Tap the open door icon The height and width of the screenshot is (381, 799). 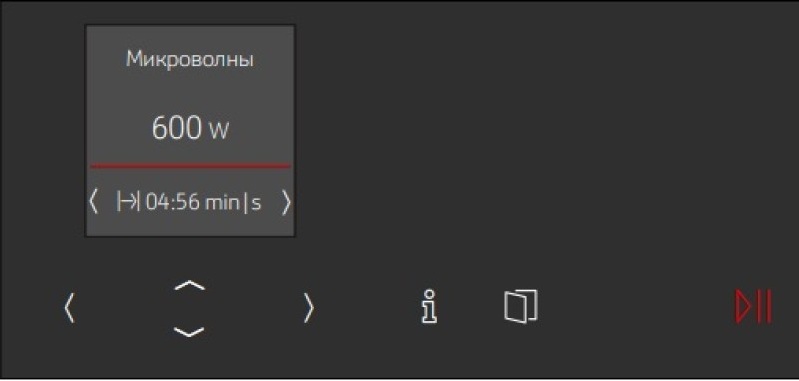[x=521, y=306]
